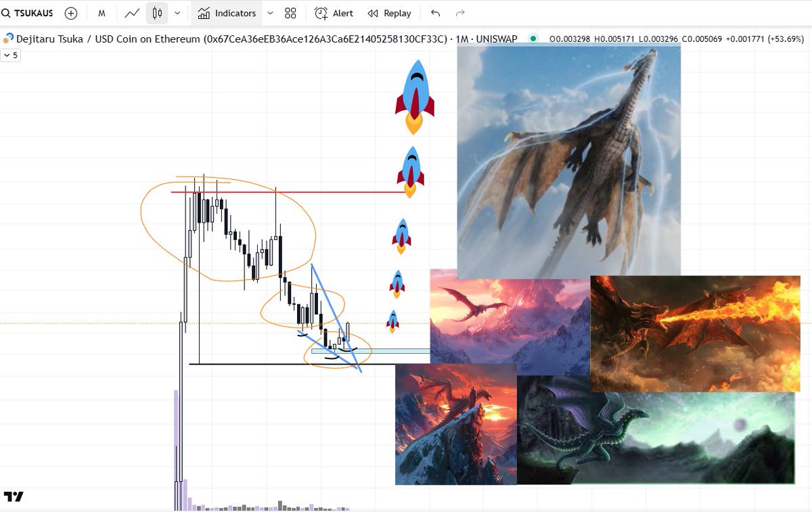Image resolution: width=812 pixels, height=512 pixels.
Task: Expand favorite indicators dropdown beside Indicators
Action: coord(271,13)
